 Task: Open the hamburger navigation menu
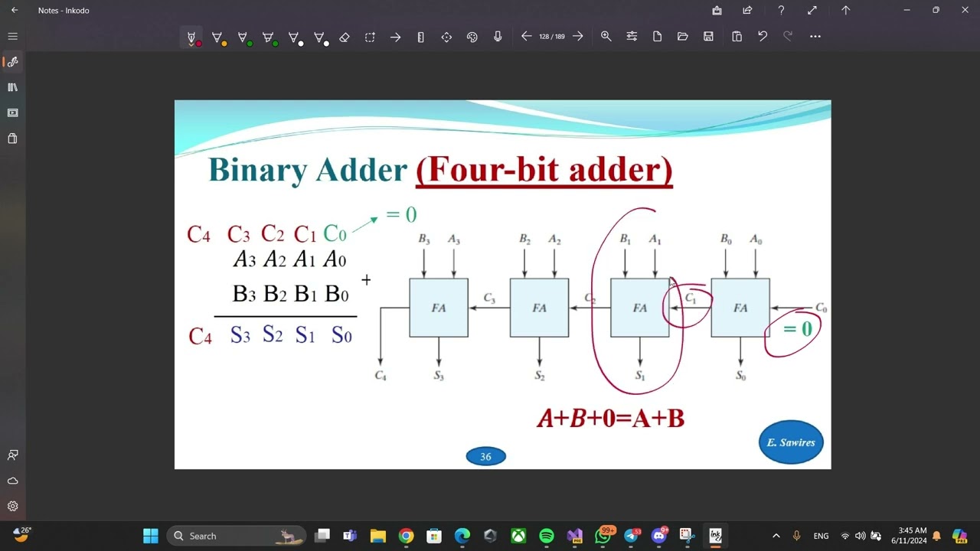coord(12,36)
